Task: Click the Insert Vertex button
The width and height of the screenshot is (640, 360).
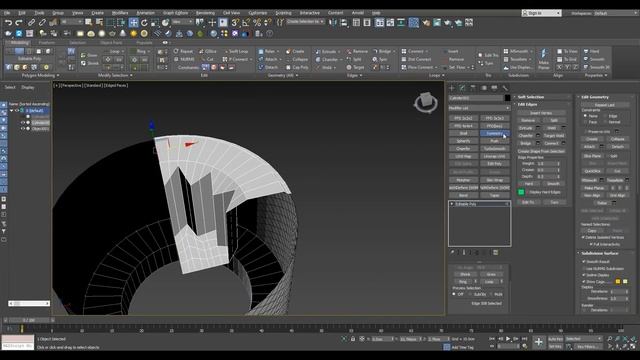Action: (541, 113)
